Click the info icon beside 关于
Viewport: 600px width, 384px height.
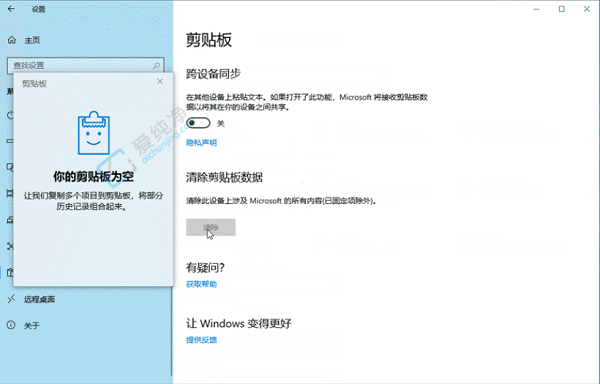pos(11,325)
